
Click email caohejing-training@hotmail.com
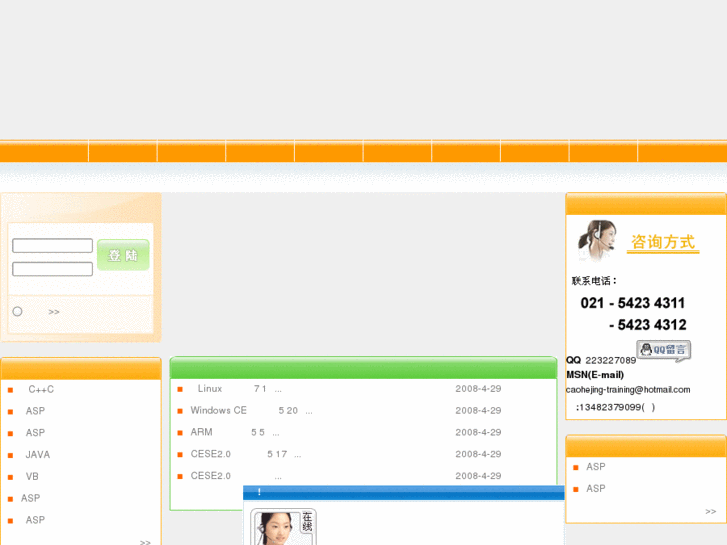click(628, 390)
